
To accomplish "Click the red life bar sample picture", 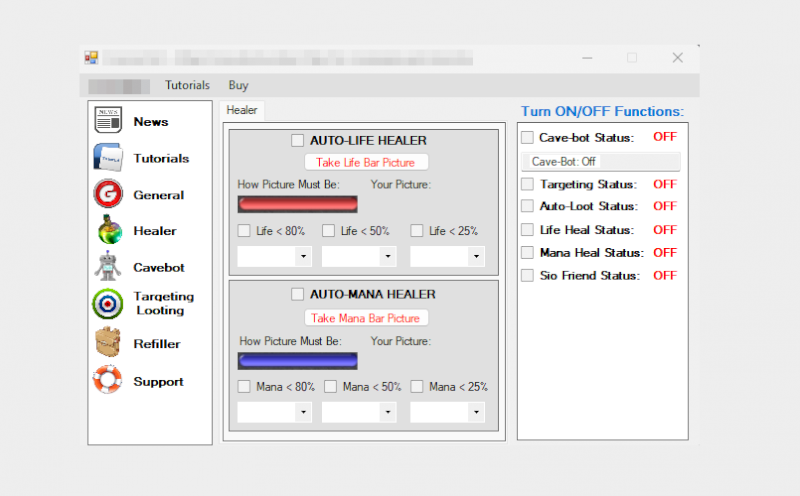I will point(297,204).
